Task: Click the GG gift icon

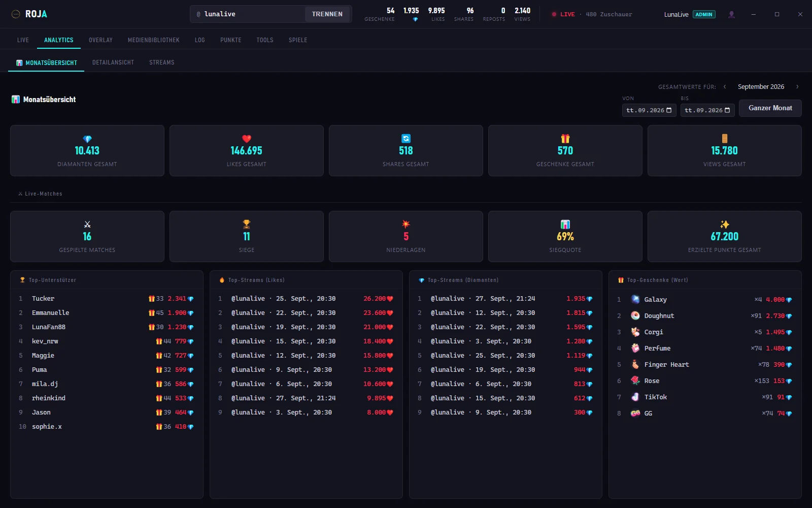Action: (x=635, y=413)
